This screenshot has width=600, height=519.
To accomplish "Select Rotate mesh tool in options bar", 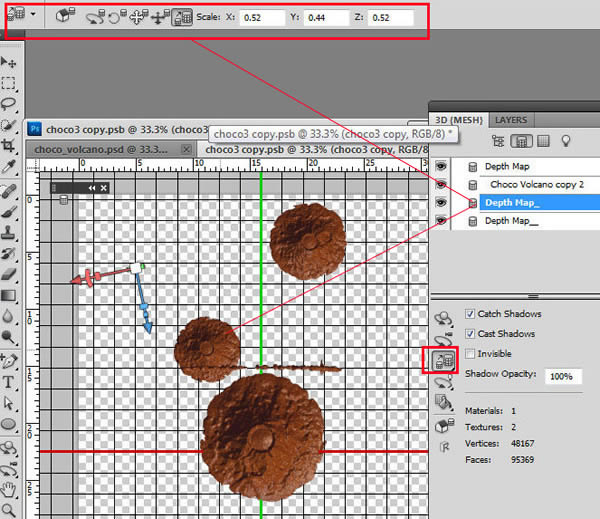I will point(95,17).
